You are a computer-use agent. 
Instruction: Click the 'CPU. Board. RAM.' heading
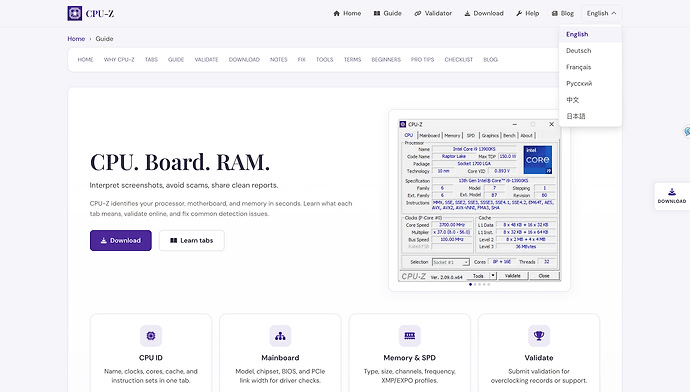coord(180,162)
